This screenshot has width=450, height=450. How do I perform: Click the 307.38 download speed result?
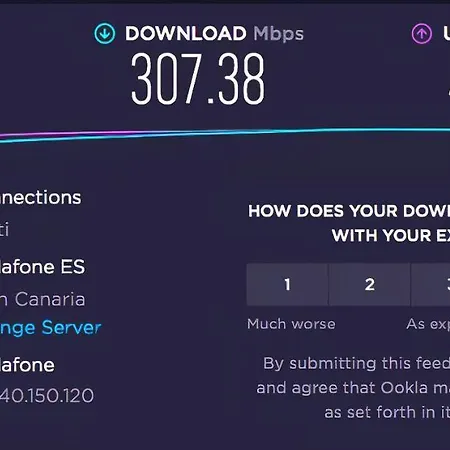(x=198, y=79)
